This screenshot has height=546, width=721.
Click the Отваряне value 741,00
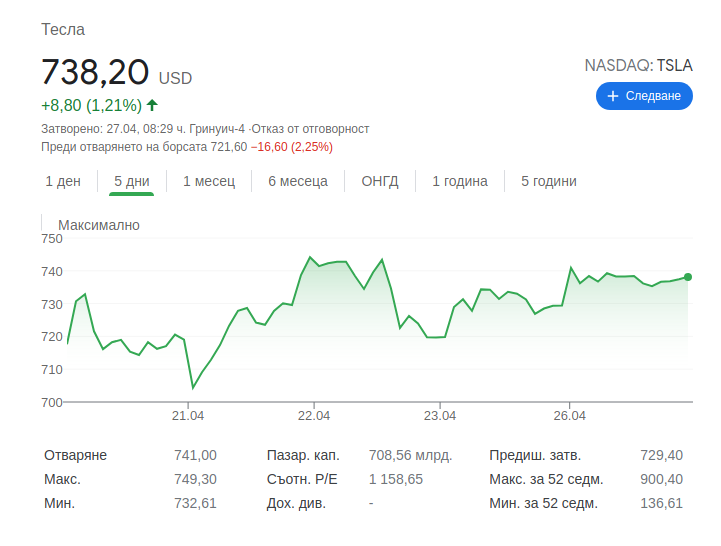pos(195,455)
